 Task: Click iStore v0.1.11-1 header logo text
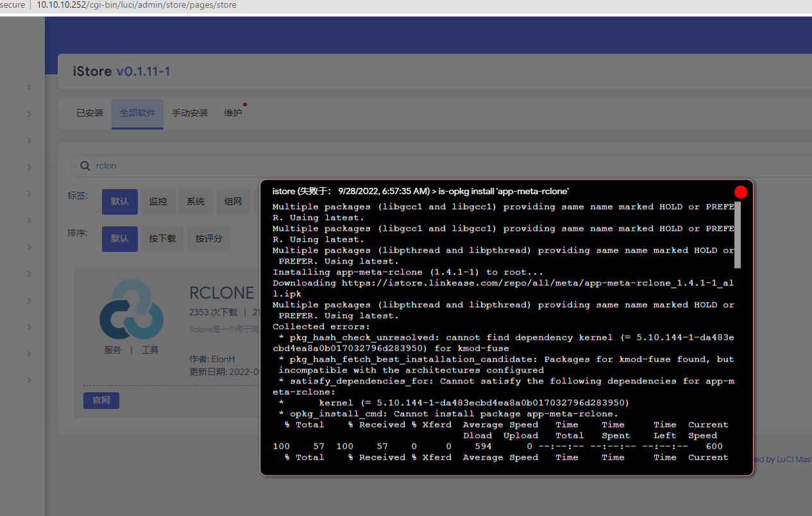tap(121, 71)
